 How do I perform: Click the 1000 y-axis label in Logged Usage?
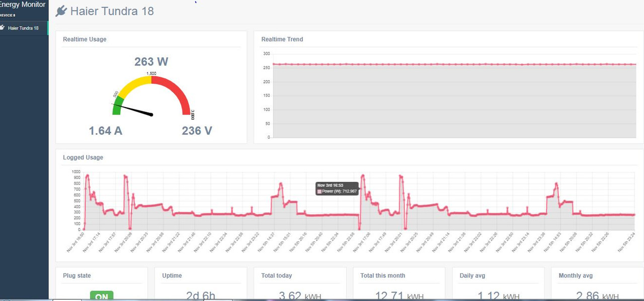[x=76, y=171]
